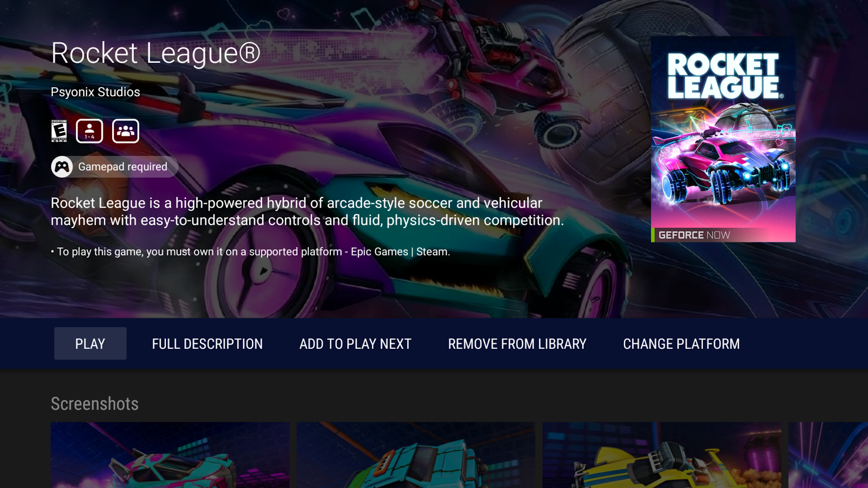The width and height of the screenshot is (868, 488).
Task: Open the FULL DESCRIPTION
Action: point(207,344)
